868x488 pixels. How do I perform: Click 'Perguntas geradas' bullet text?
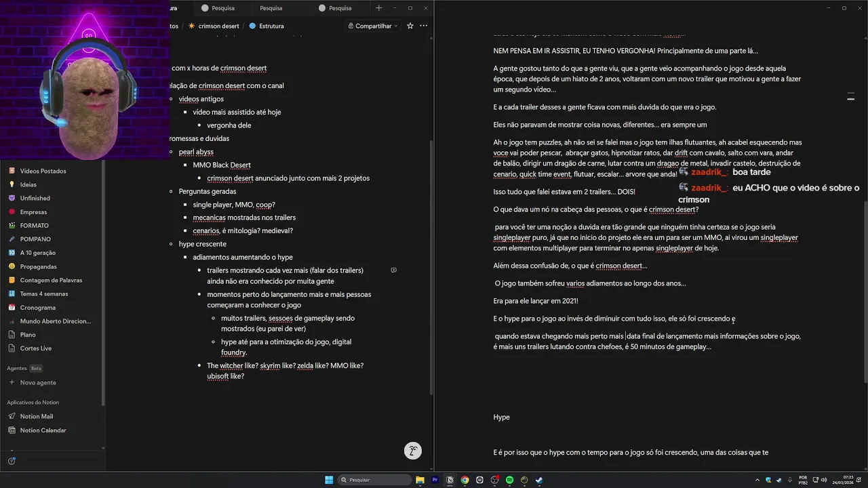[208, 191]
